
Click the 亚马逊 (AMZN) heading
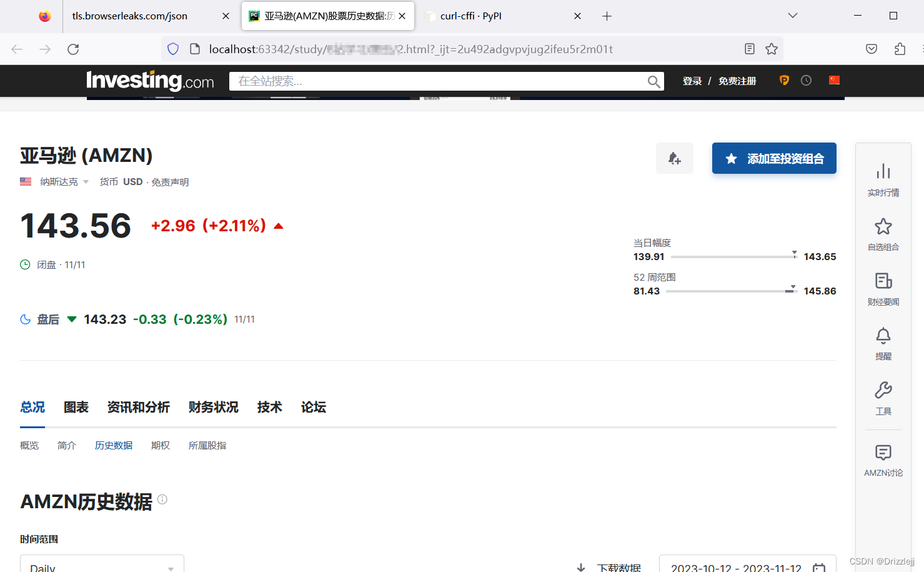[x=86, y=155]
